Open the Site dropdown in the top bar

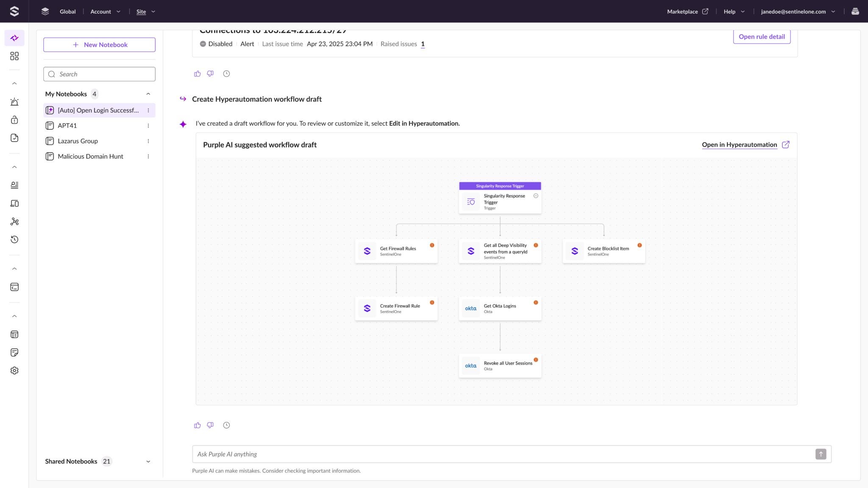(x=145, y=11)
